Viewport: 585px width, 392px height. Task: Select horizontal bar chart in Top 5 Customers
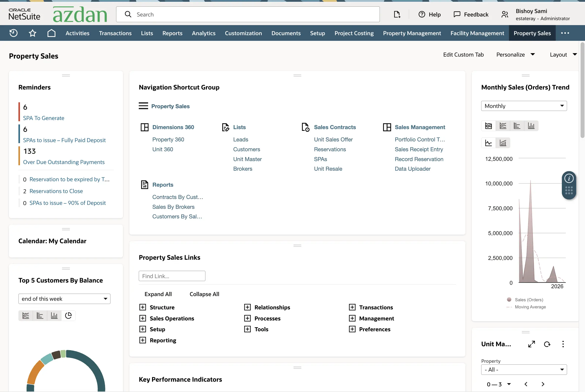click(40, 316)
